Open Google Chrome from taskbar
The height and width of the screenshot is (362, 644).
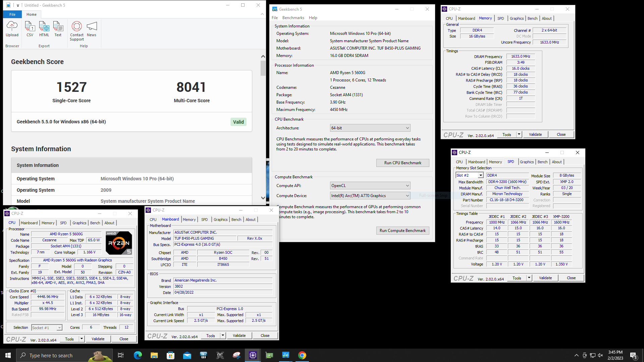click(302, 355)
